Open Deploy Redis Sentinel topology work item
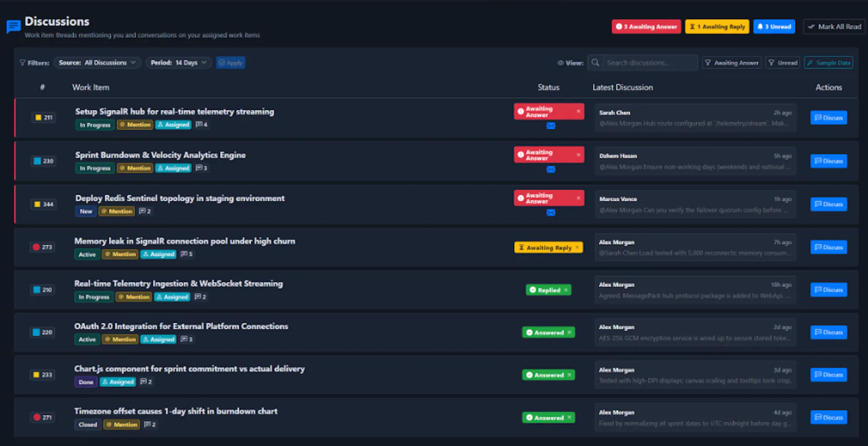868x446 pixels. pos(180,199)
